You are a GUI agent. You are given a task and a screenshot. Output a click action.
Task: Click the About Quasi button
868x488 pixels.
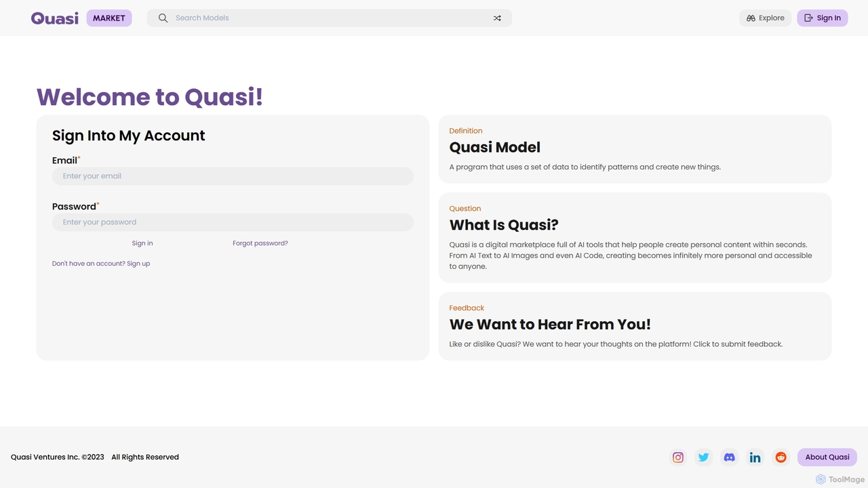[x=827, y=457]
